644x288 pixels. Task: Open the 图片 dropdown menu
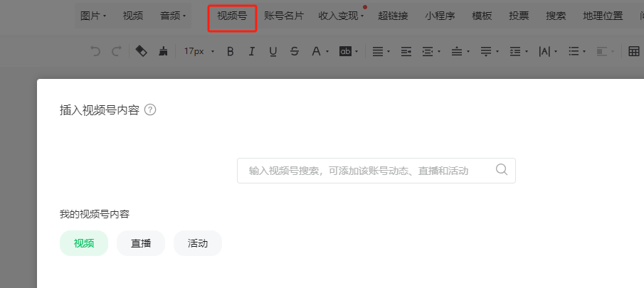pyautogui.click(x=93, y=16)
